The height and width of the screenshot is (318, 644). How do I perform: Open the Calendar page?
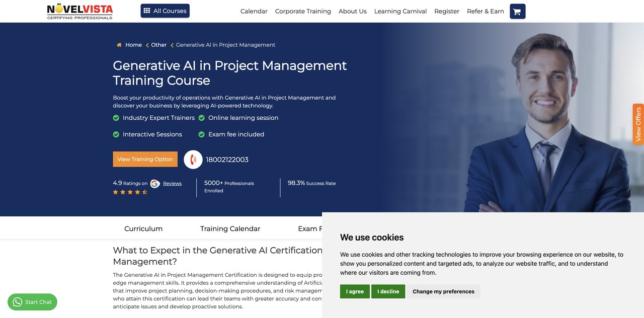(x=254, y=11)
